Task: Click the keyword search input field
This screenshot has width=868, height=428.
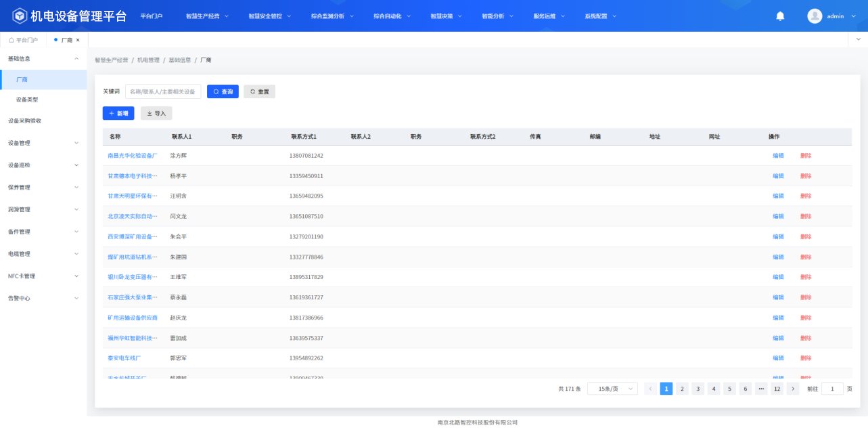Action: pyautogui.click(x=163, y=91)
